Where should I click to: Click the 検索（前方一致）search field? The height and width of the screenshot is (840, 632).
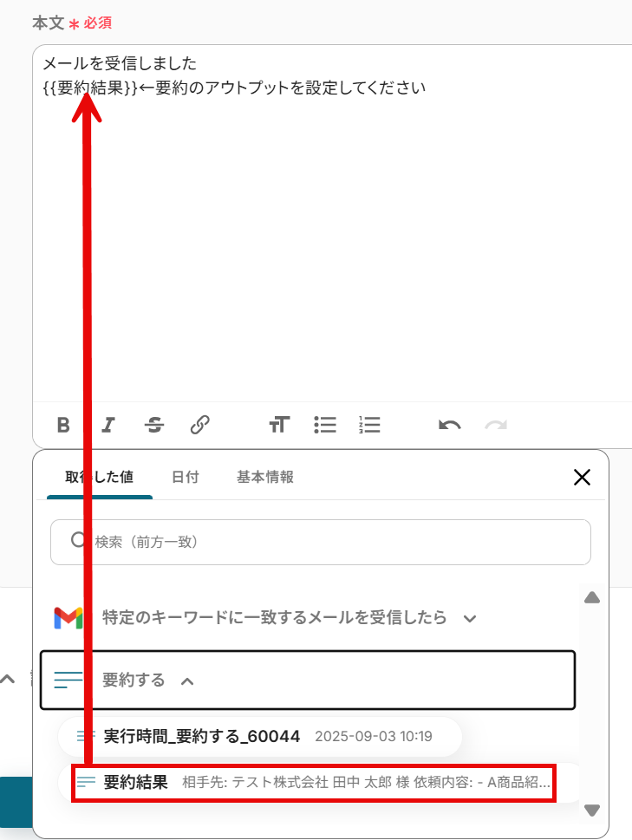pyautogui.click(x=320, y=542)
